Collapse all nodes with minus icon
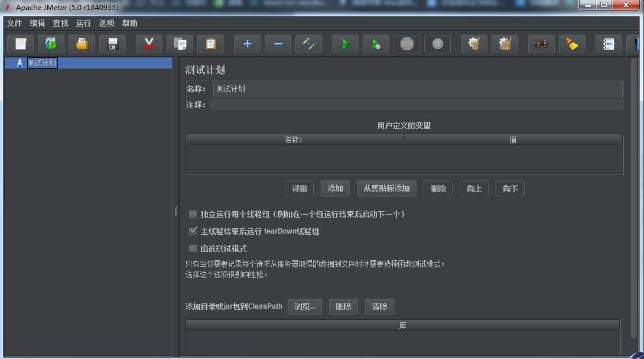Screen dimensions: 644x359 pos(278,44)
